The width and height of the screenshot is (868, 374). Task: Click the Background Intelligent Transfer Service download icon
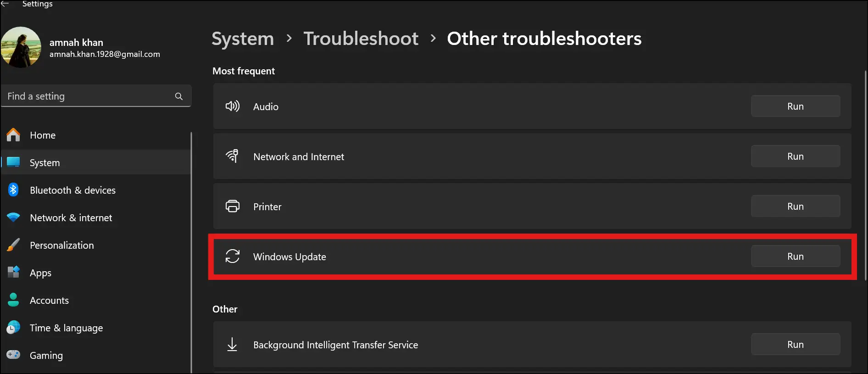tap(233, 344)
